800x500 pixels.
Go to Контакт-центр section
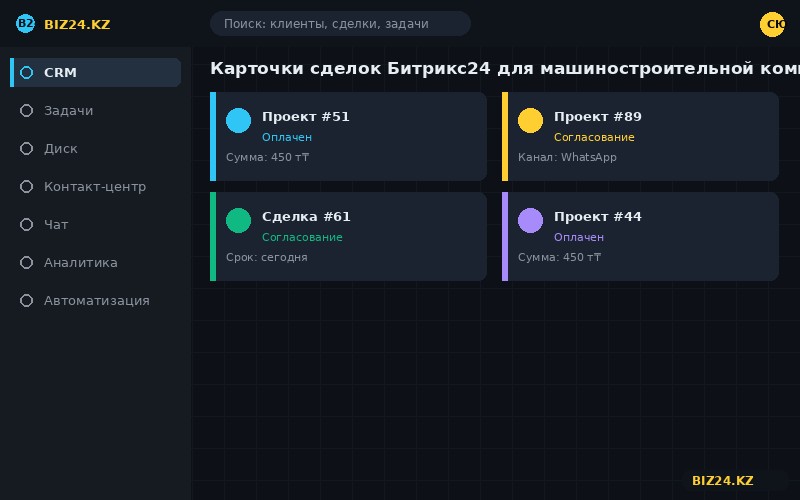pyautogui.click(x=95, y=187)
